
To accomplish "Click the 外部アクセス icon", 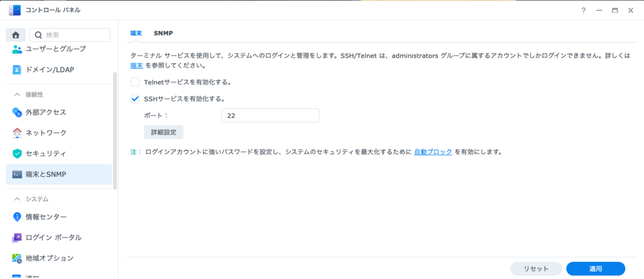I will (17, 112).
